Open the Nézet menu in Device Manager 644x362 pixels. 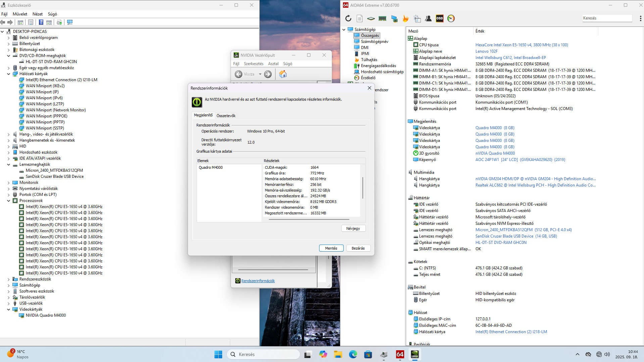click(x=38, y=14)
